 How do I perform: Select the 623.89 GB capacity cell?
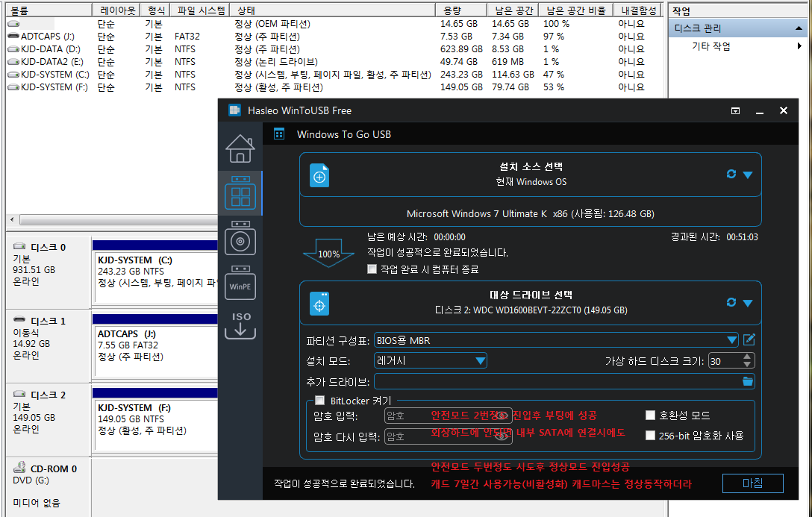(x=461, y=49)
